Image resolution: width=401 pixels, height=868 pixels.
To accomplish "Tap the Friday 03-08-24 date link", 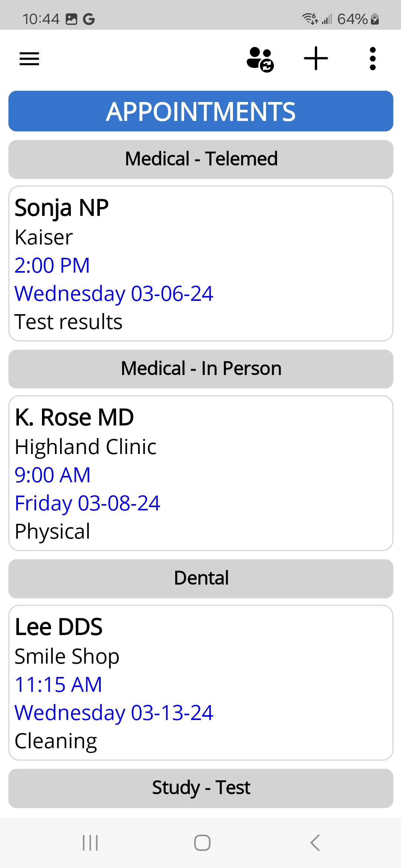I will click(87, 503).
